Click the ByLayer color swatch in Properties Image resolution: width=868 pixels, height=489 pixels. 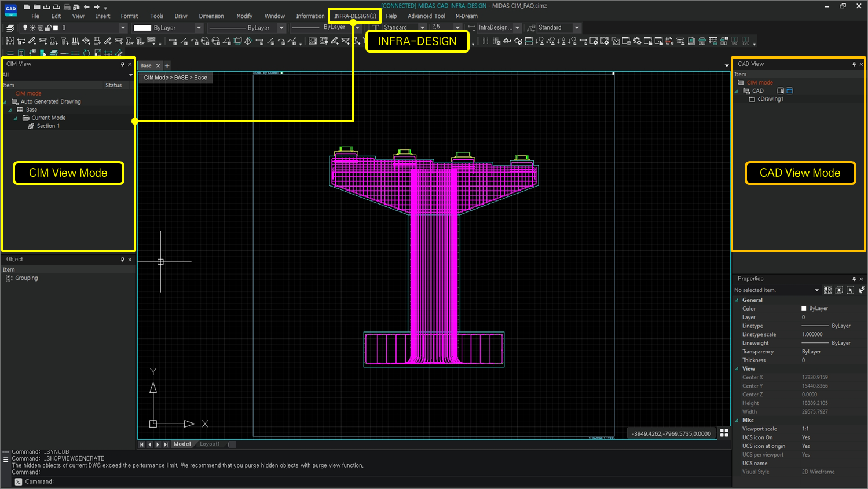coord(804,309)
